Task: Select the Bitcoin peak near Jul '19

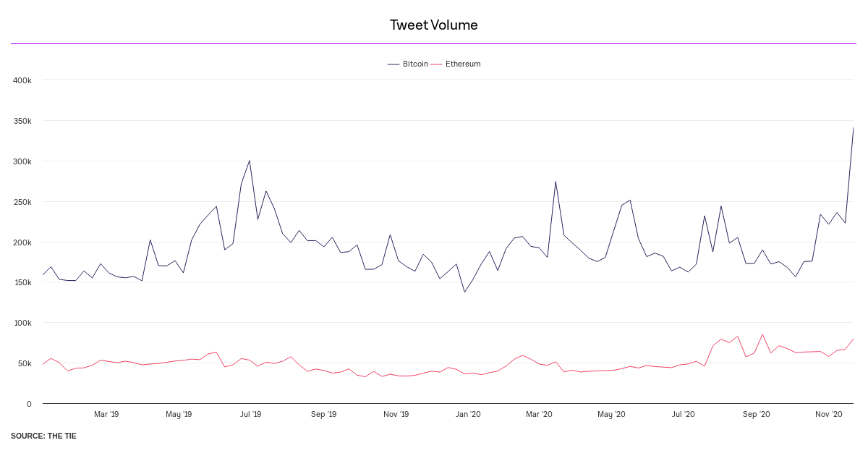Action: tap(250, 161)
